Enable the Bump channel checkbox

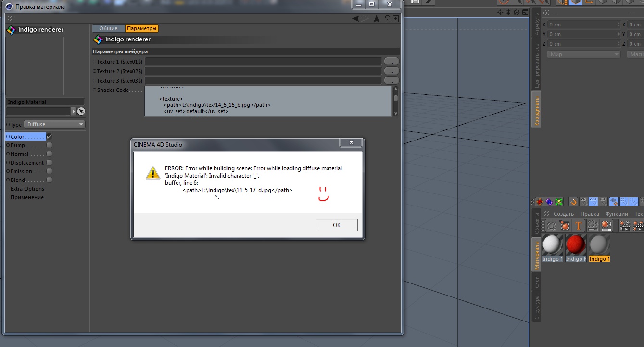[x=49, y=145]
